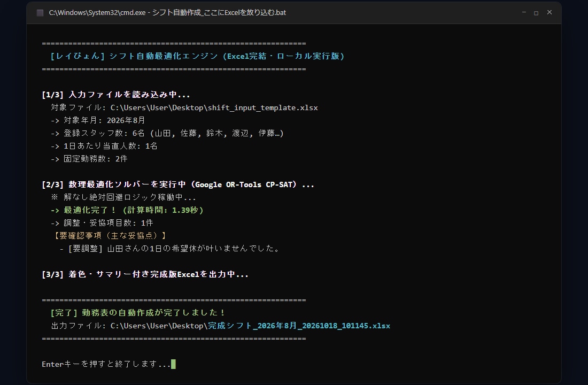Click the line '[要調整] 山田さんの1日の希望休'
Image resolution: width=588 pixels, height=385 pixels.
click(170, 249)
